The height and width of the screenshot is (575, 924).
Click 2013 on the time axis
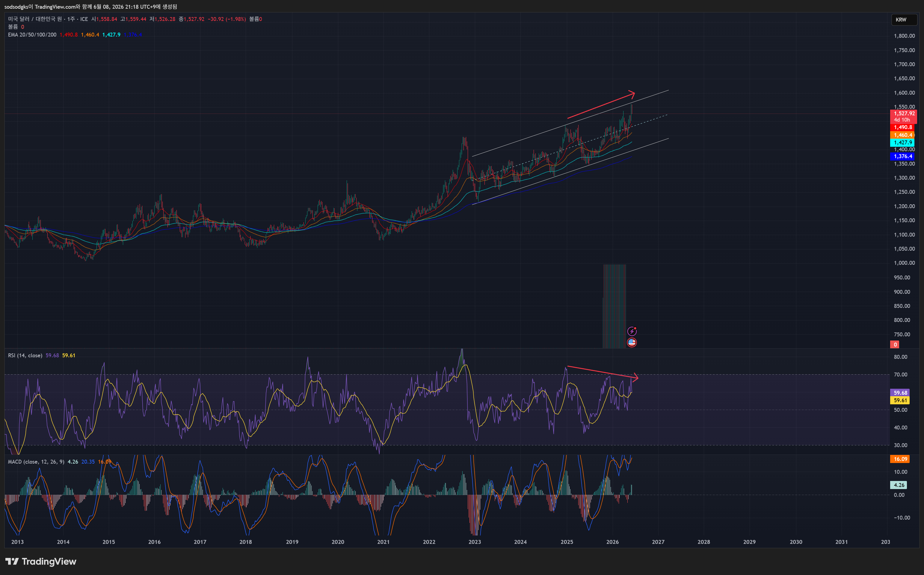coord(17,542)
